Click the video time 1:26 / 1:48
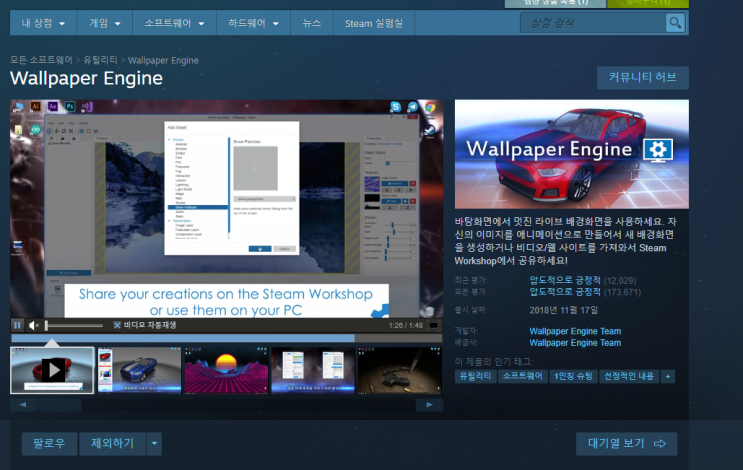Image resolution: width=743 pixels, height=470 pixels. point(406,325)
